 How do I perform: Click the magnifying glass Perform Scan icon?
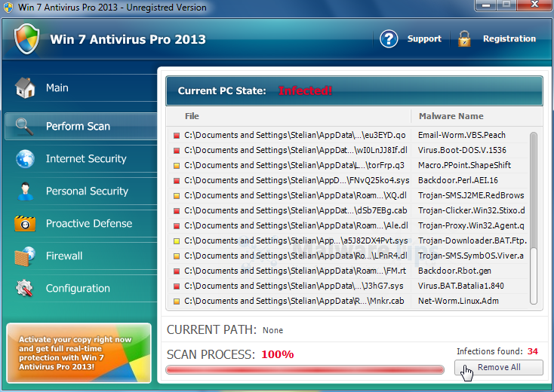24,127
